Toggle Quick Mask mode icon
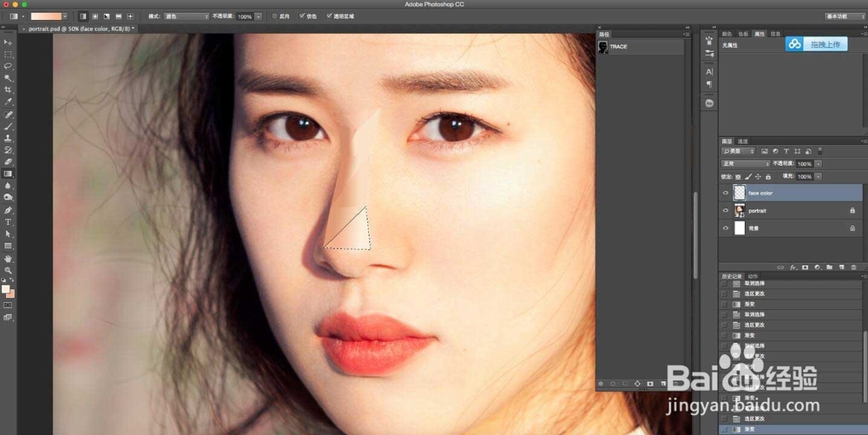This screenshot has height=435, width=868. pos(8,306)
